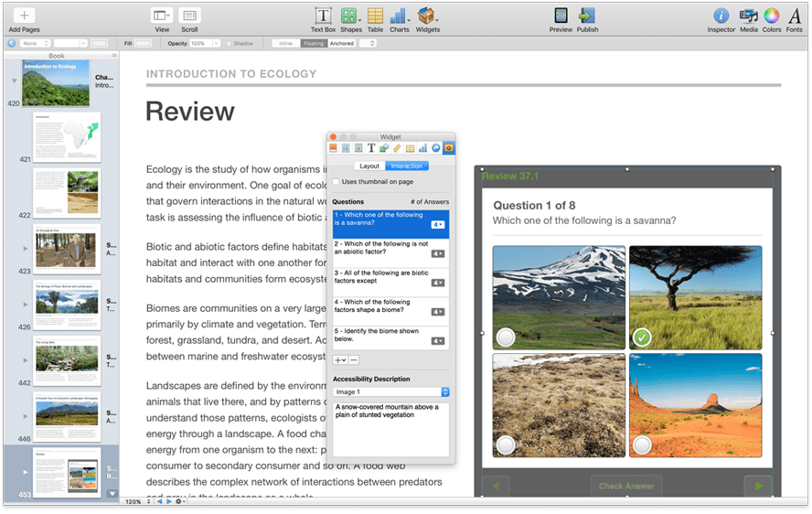The height and width of the screenshot is (514, 812).
Task: Enable Uses thumbnail on page checkbox
Action: (336, 182)
